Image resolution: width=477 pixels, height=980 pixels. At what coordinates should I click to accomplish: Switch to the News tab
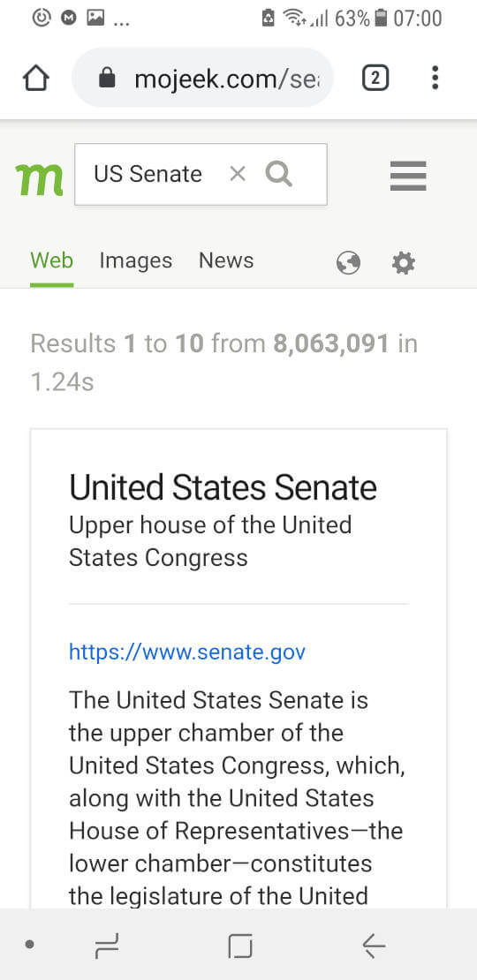(226, 260)
